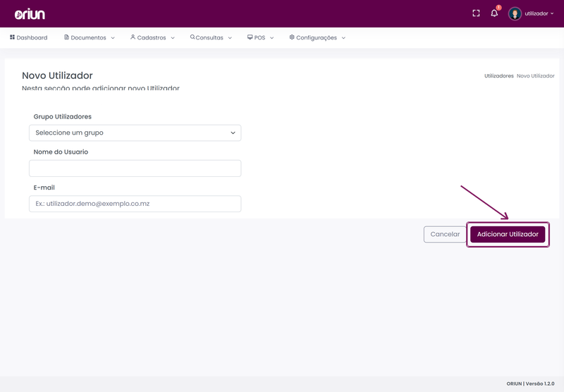The height and width of the screenshot is (392, 564).
Task: Click the ORIUN Versão 1.2.0 footer text
Action: (530, 384)
